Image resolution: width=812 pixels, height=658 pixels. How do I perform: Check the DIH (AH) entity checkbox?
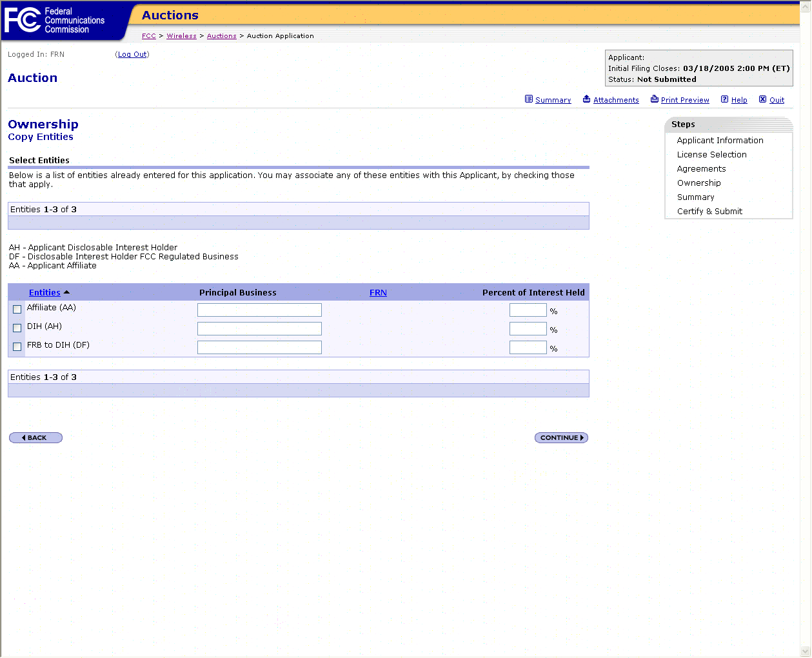coord(17,328)
